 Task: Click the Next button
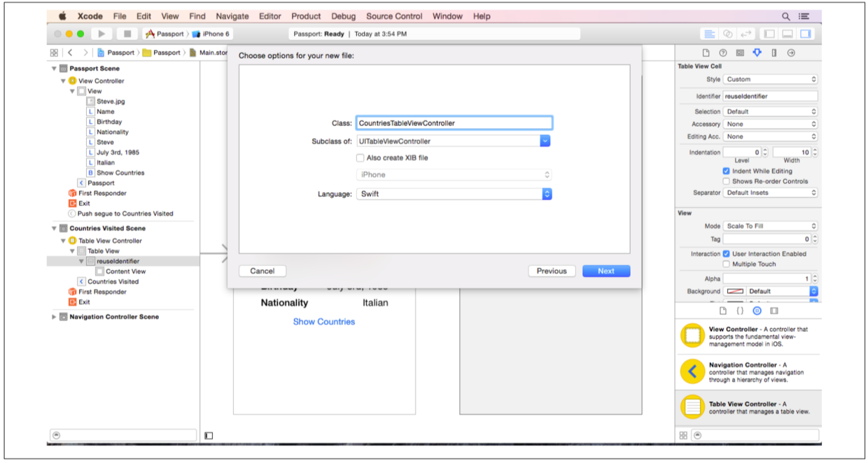[x=605, y=271]
